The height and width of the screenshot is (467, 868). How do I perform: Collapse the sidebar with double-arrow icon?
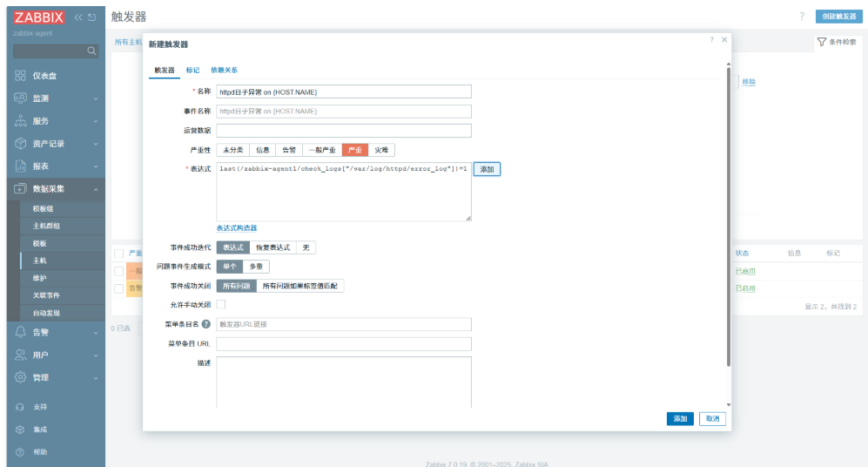pos(78,17)
